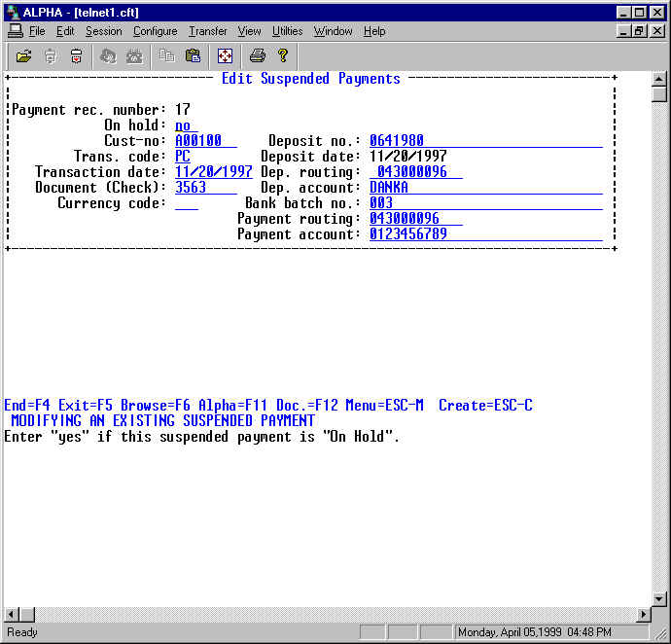Click the ALPHA application icon in title bar
The width and height of the screenshot is (671, 644).
pos(14,12)
